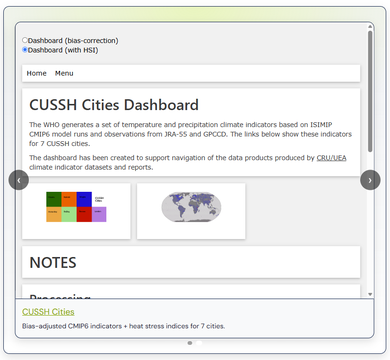
Task: Open the Home menu item
Action: coord(36,73)
